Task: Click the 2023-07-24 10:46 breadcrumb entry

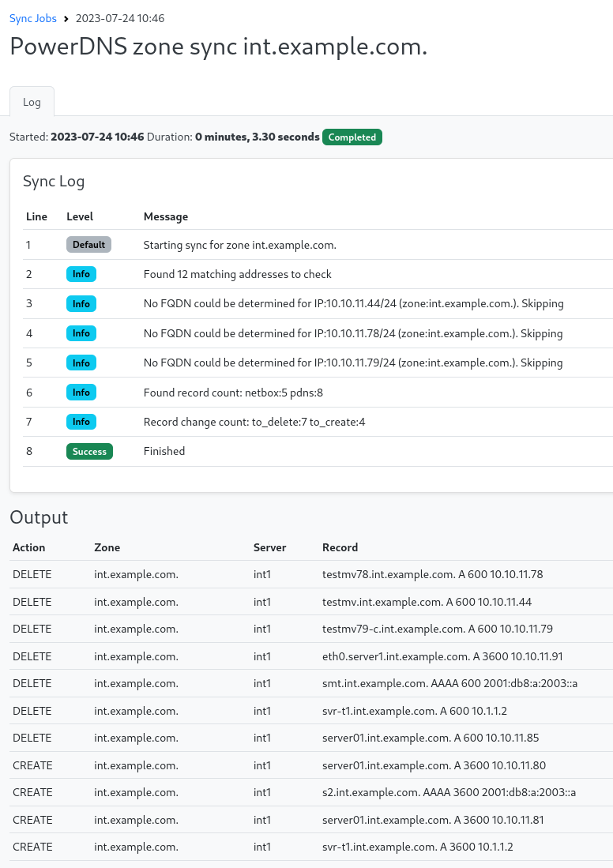Action: pyautogui.click(x=120, y=18)
